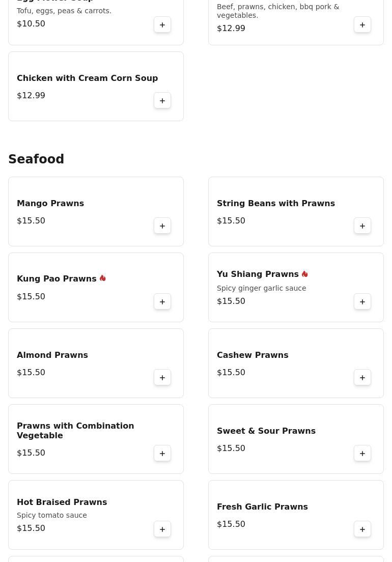Open Chicken with Cream Corn Soup title
Viewport: 392px width, 562px height.
click(x=87, y=78)
